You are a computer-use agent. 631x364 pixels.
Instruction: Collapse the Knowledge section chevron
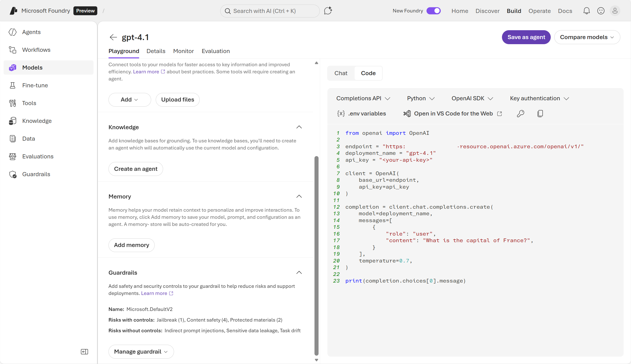coord(299,127)
